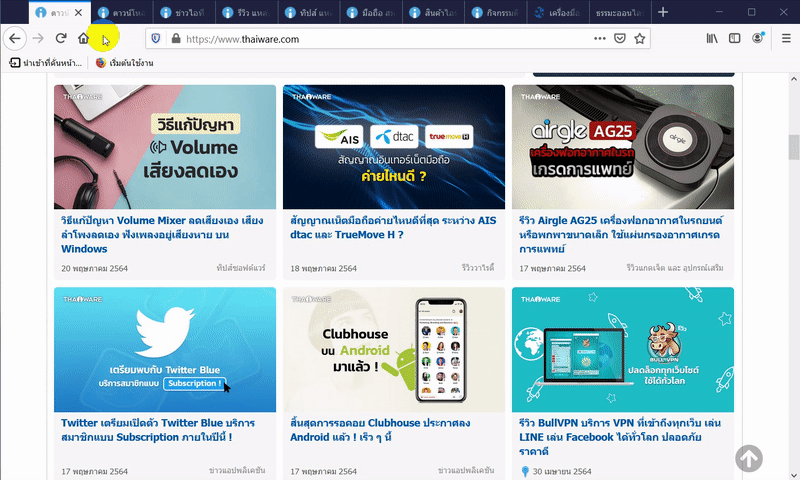Switch to the ทิปส์ tab
This screenshot has height=480, width=800.
tap(309, 13)
